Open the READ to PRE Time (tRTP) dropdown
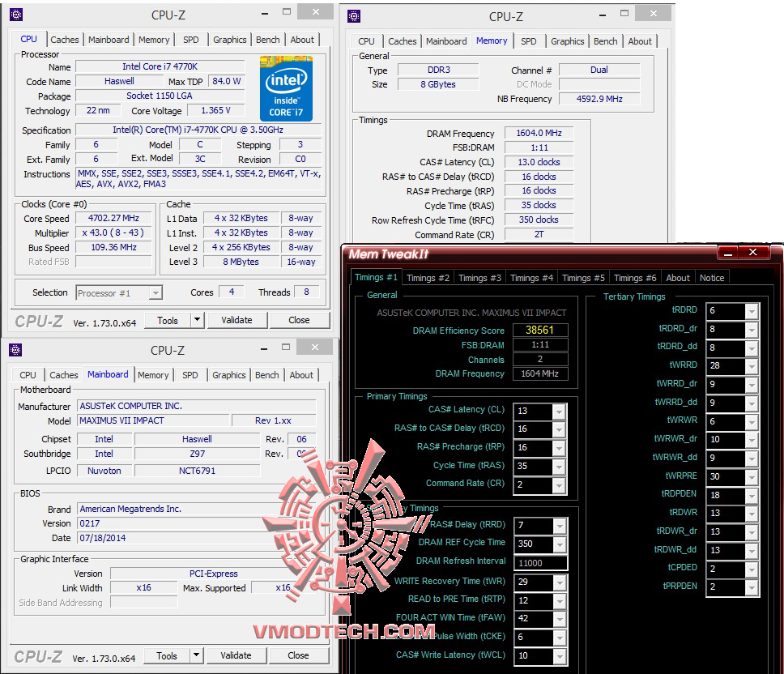784x674 pixels. click(x=560, y=601)
